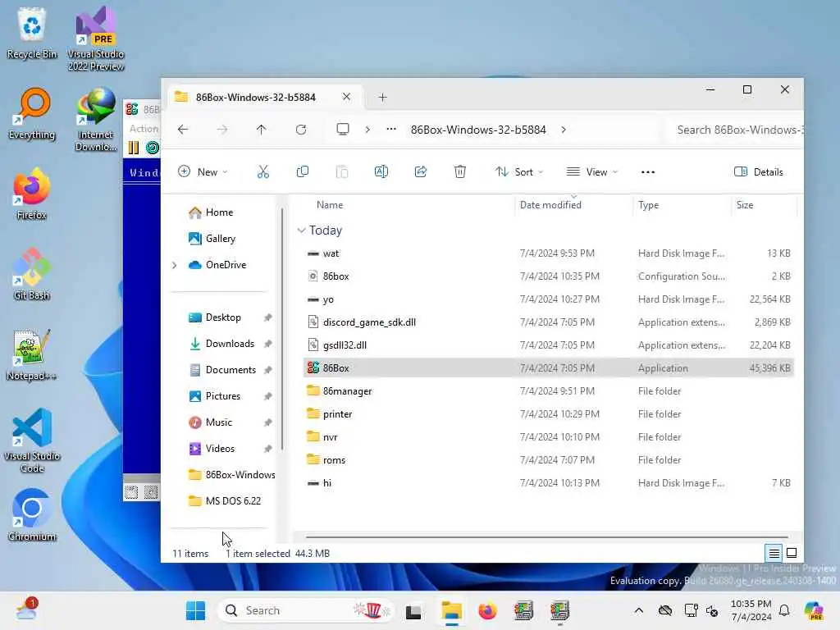Open the Windows Start button
The image size is (840, 630).
(x=195, y=610)
